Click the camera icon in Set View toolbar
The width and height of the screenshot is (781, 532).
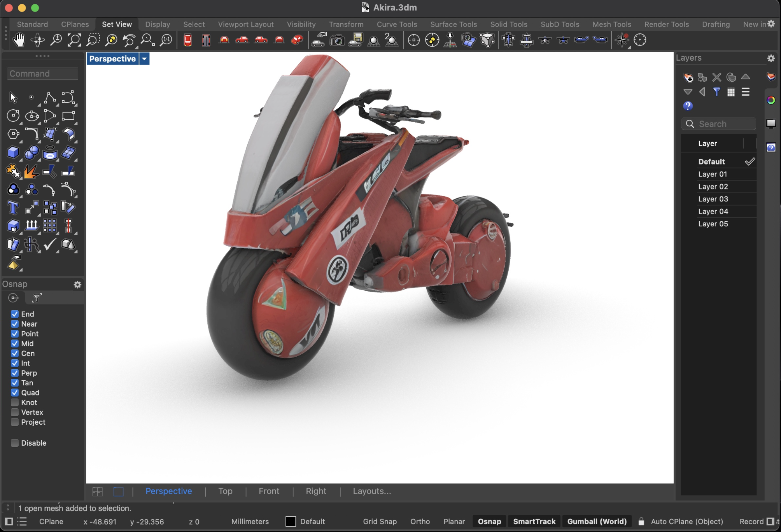[x=337, y=40]
